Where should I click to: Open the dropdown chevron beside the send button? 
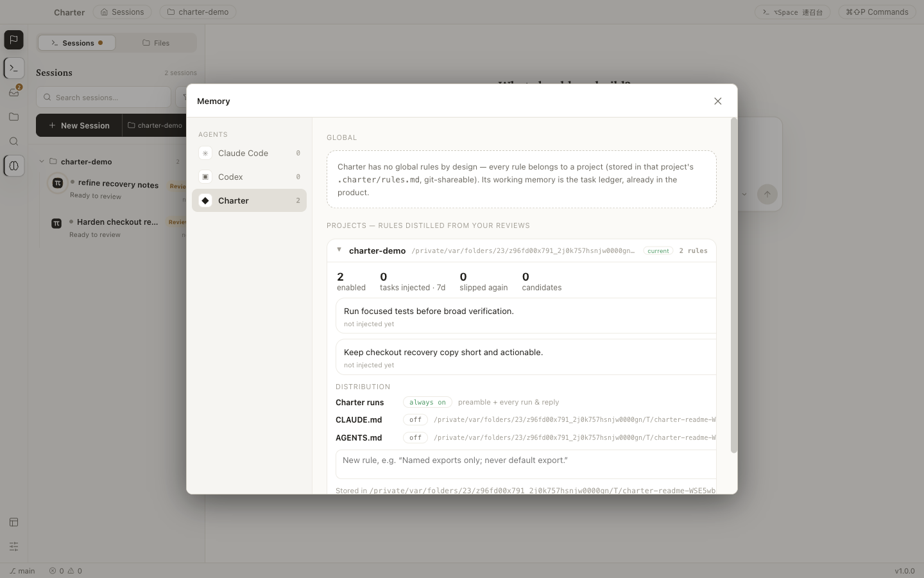[x=744, y=194]
